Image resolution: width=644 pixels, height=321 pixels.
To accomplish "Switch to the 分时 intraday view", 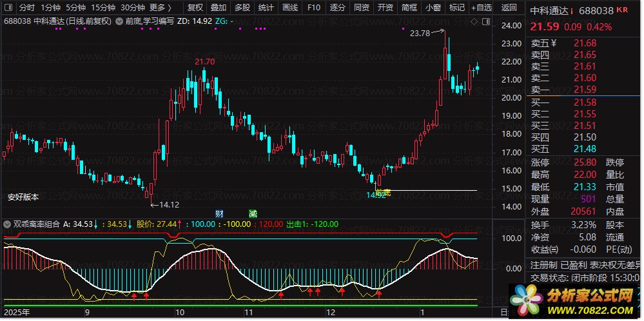I will coord(26,8).
